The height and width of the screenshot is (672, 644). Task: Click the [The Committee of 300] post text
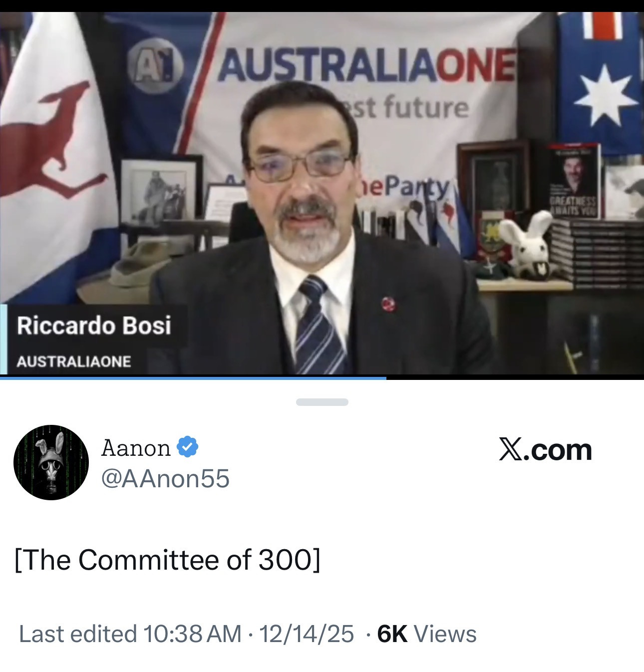168,560
